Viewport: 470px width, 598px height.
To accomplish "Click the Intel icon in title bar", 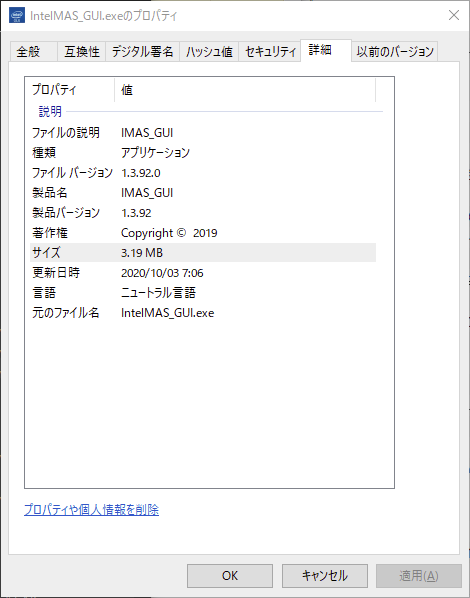I will click(x=17, y=15).
